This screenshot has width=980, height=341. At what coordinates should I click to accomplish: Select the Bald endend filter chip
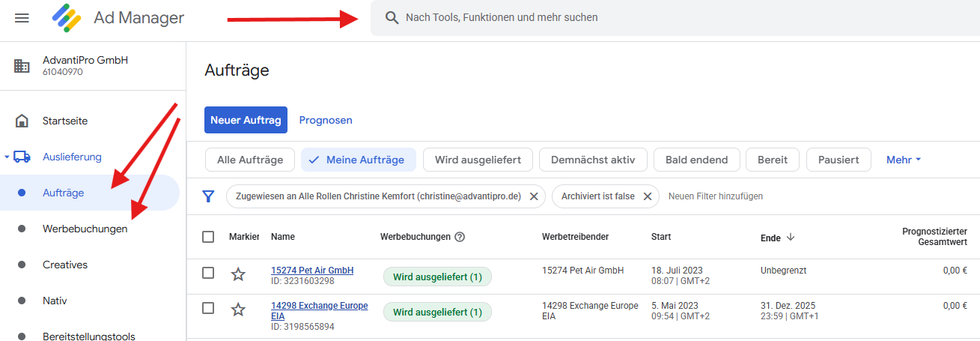pyautogui.click(x=697, y=160)
